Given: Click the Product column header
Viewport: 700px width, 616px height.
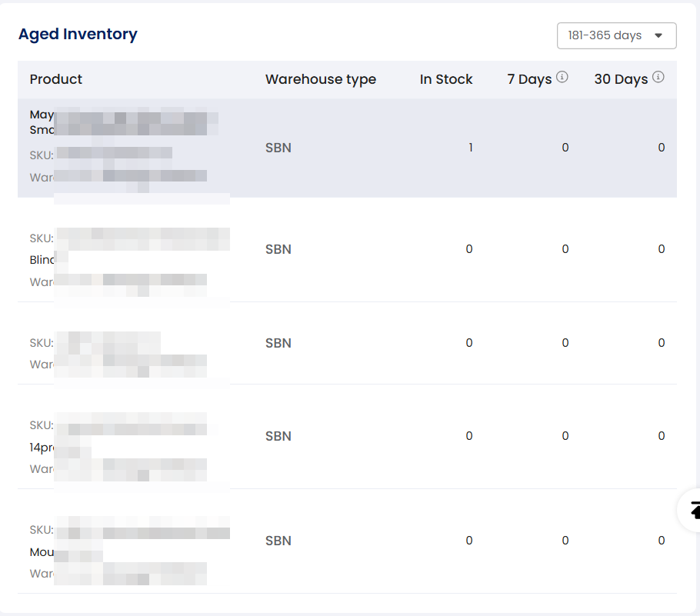Looking at the screenshot, I should pos(56,79).
